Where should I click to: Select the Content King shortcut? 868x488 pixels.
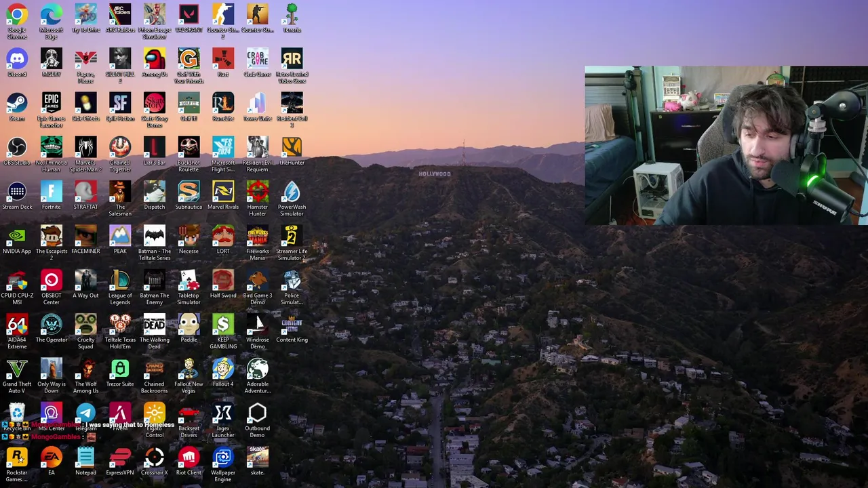tap(292, 324)
